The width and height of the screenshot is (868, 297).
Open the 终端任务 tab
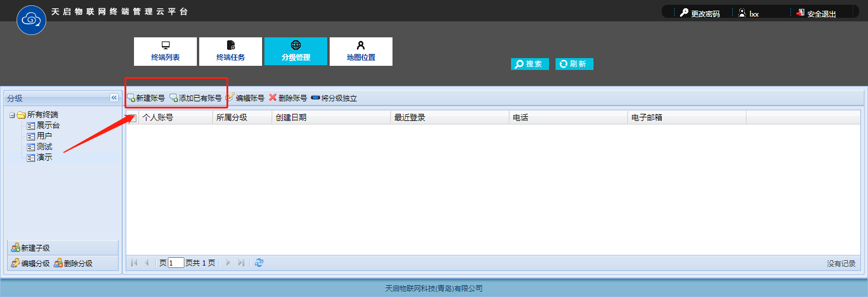[x=231, y=52]
